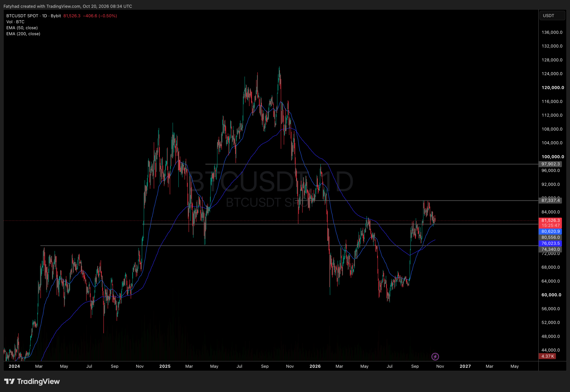Click the TradingView logo
Screen dimensions: 570x392
[x=32, y=382]
